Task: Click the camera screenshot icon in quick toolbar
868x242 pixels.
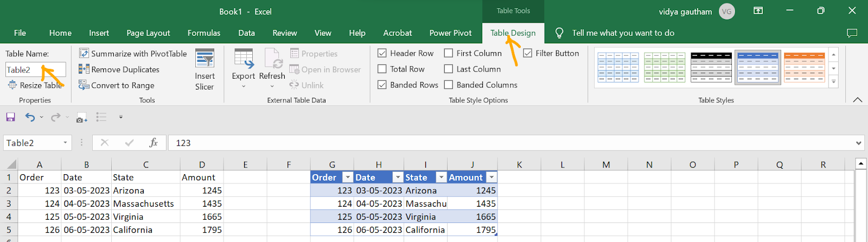Action: (81, 117)
